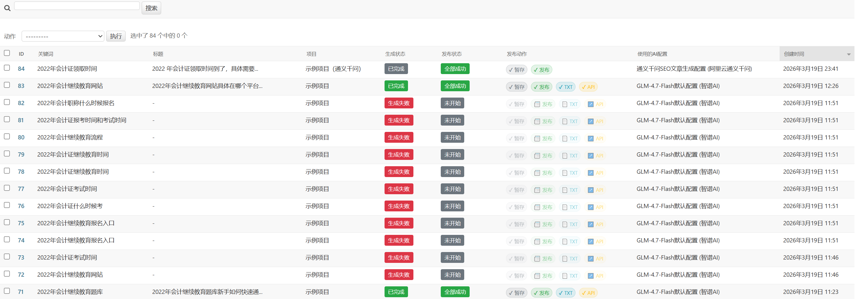Screen dimensions: 868x299
Task: Click the TXT document icon in row 75
Action: (x=565, y=224)
